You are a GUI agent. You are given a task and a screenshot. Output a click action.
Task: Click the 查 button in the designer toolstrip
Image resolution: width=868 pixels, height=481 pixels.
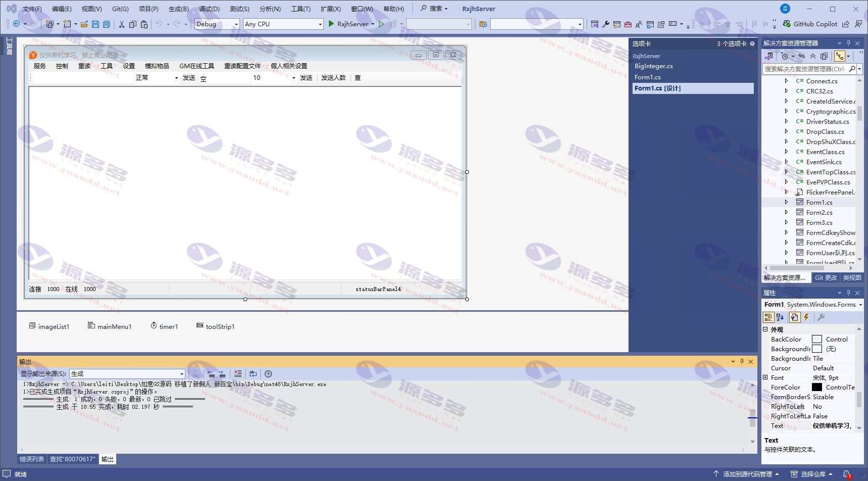[x=358, y=78]
